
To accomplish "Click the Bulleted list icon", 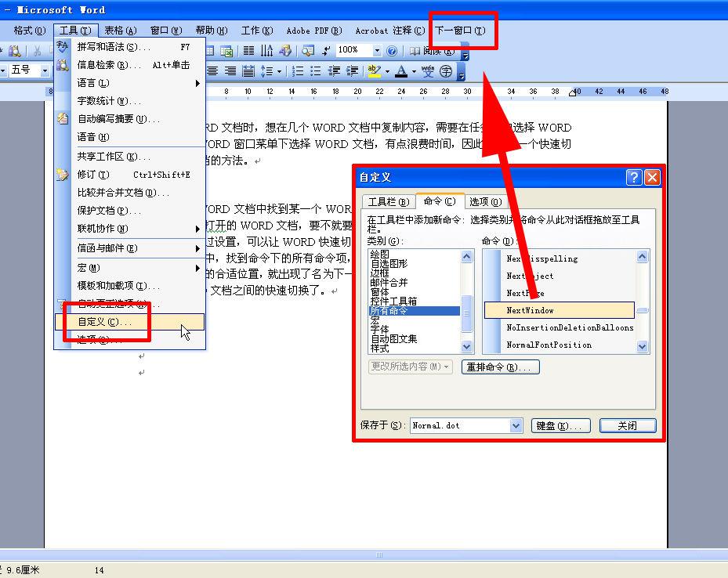I will 316,71.
